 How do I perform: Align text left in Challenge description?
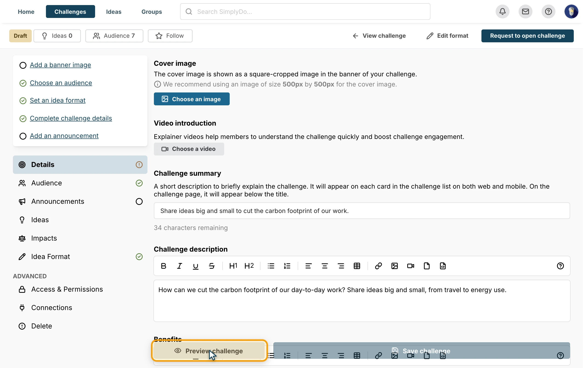tap(308, 266)
